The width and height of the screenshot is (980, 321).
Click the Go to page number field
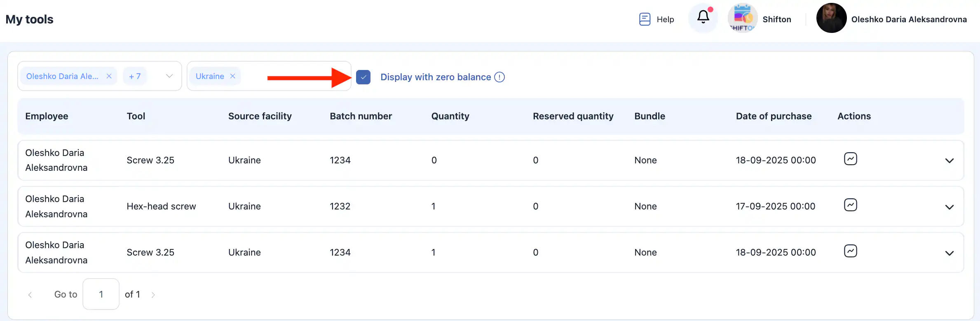[101, 294]
